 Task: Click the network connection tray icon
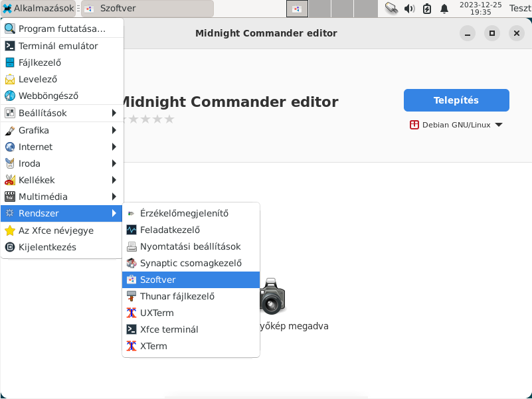(x=392, y=8)
